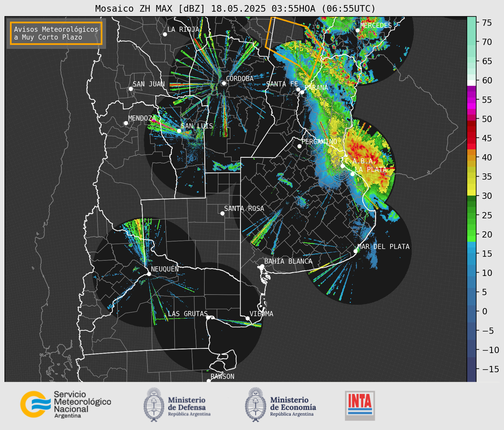Viewport: 504px width, 430px height.
Task: Select the CORDOBA city label
Action: (x=240, y=79)
